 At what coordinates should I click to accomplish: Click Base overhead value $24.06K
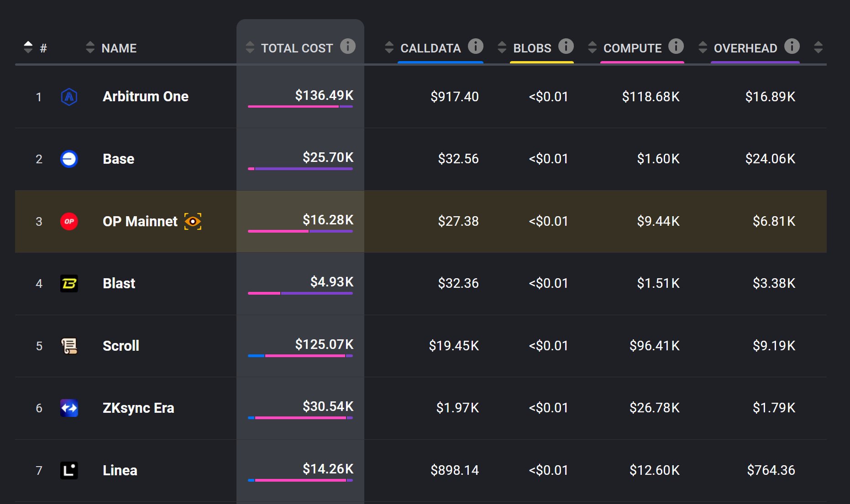[770, 159]
